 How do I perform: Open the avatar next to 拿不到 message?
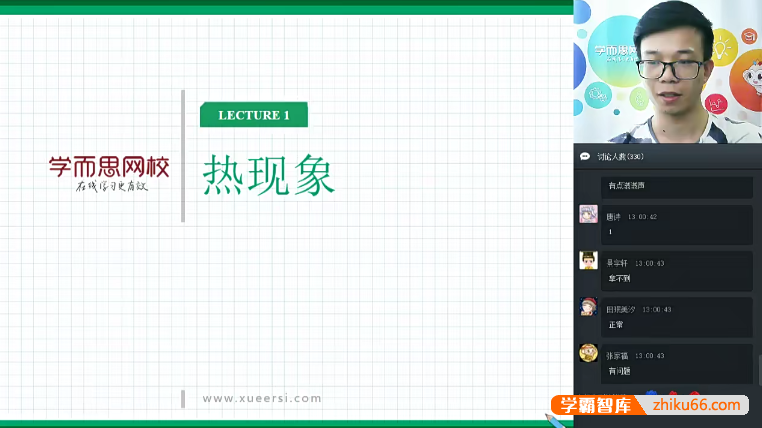[588, 260]
